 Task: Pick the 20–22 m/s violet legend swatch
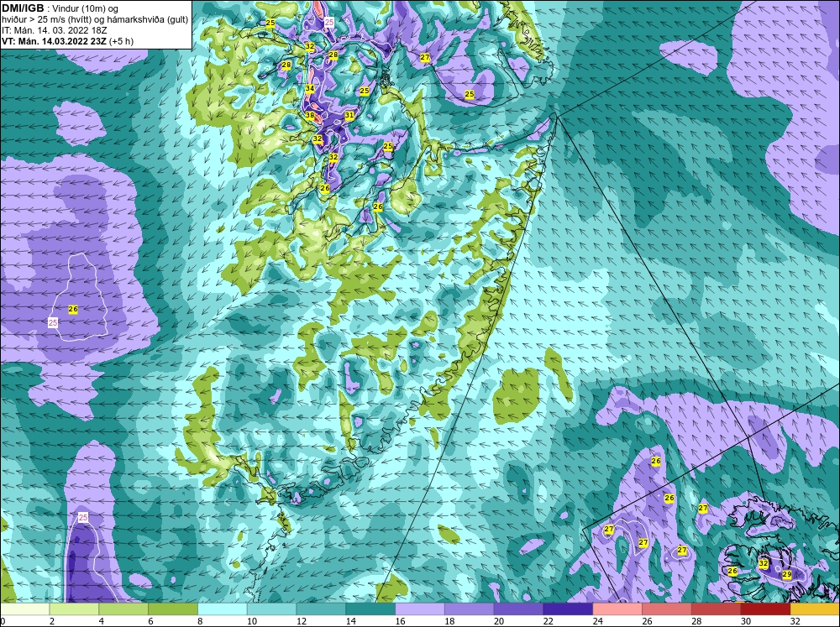518,609
